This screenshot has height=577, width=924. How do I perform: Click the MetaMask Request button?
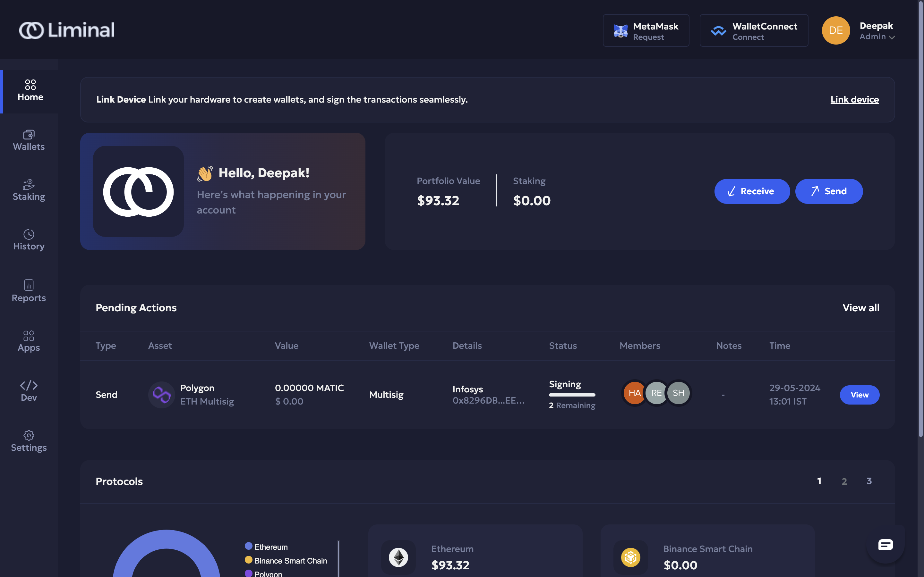click(x=646, y=30)
